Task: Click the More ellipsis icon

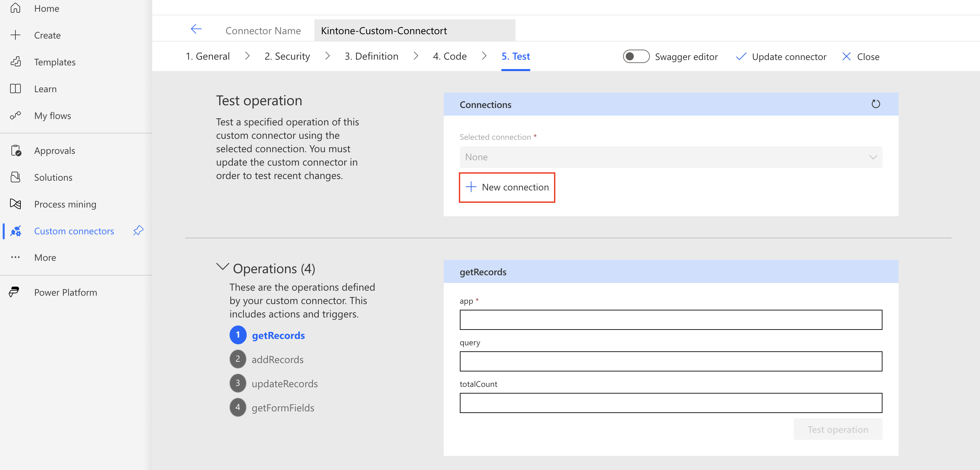Action: [15, 258]
